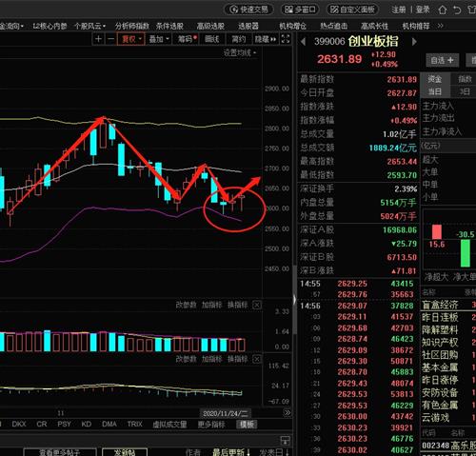
Task: Select the KD indicator tab
Action: (87, 424)
